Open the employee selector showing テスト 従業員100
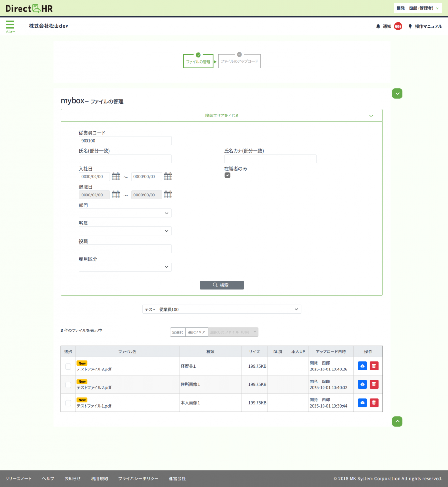This screenshot has height=487, width=448. pos(221,310)
